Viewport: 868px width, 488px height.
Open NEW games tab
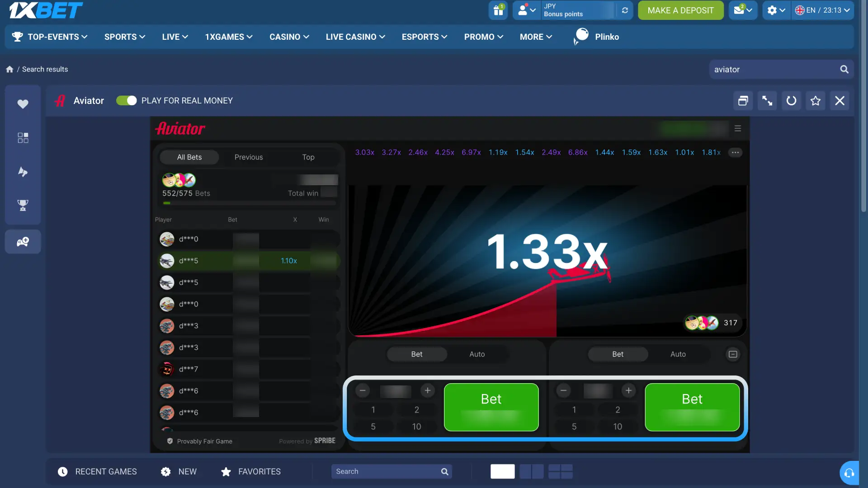point(179,472)
